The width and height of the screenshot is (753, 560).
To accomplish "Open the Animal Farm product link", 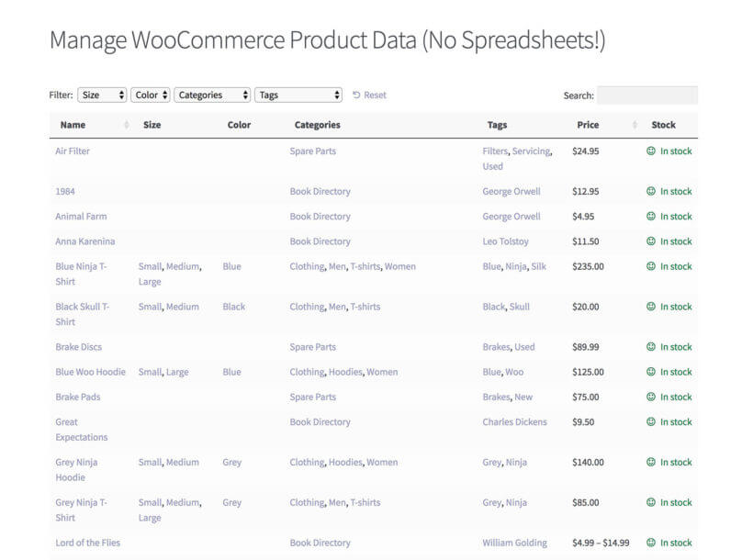I will pyautogui.click(x=81, y=216).
